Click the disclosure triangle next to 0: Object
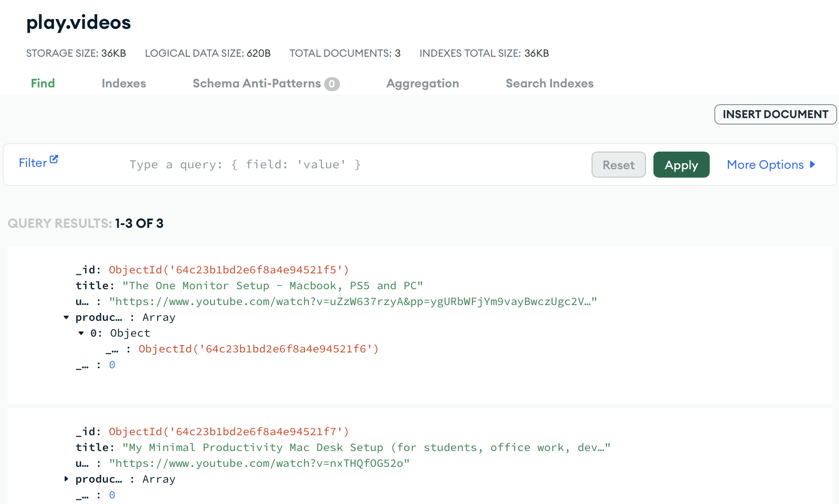Viewport: 839px width, 504px height. click(x=81, y=333)
